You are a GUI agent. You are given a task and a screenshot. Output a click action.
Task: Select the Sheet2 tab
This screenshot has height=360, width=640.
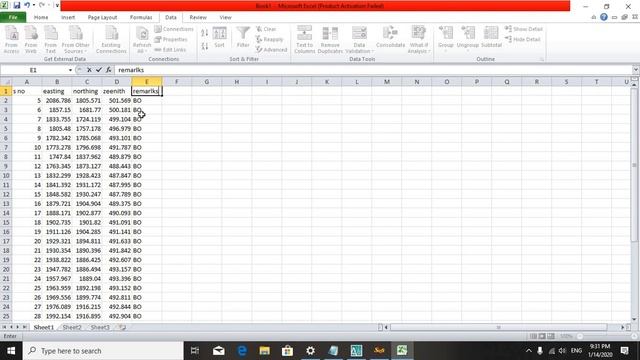72,327
